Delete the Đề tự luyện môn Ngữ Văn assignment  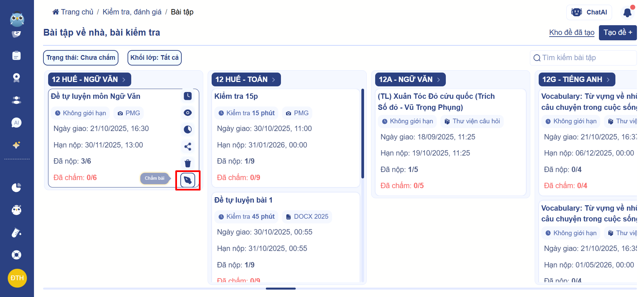pyautogui.click(x=188, y=163)
